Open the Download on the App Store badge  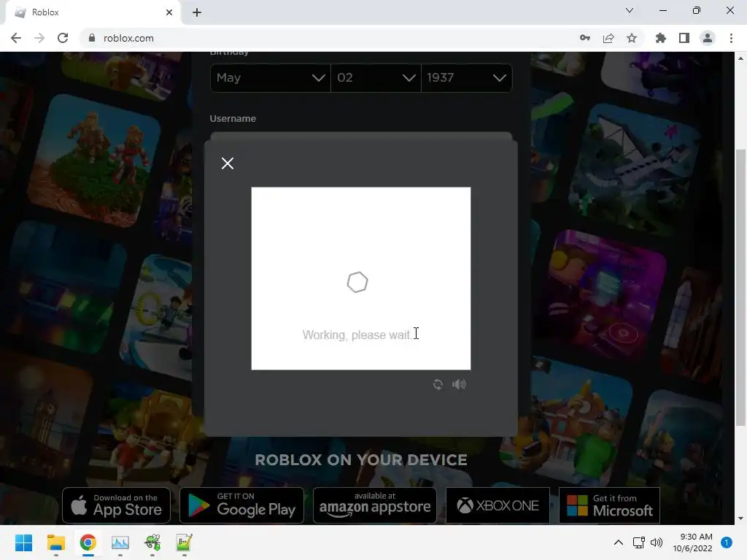click(x=116, y=505)
